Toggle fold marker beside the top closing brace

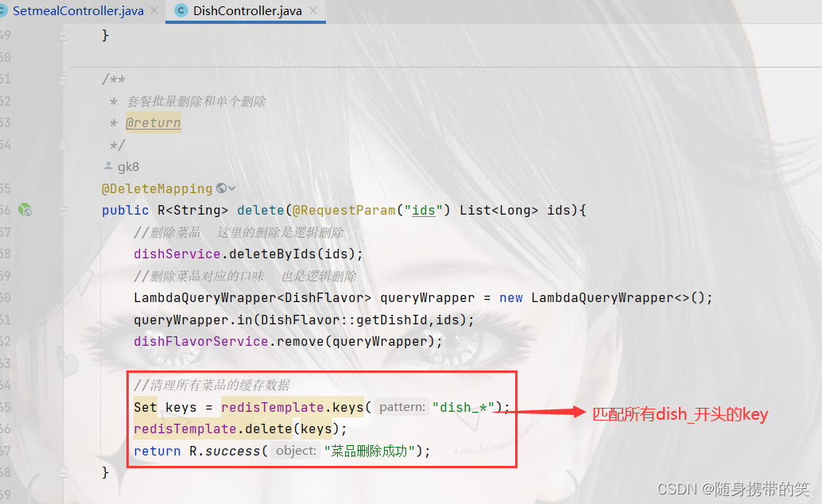coord(63,36)
